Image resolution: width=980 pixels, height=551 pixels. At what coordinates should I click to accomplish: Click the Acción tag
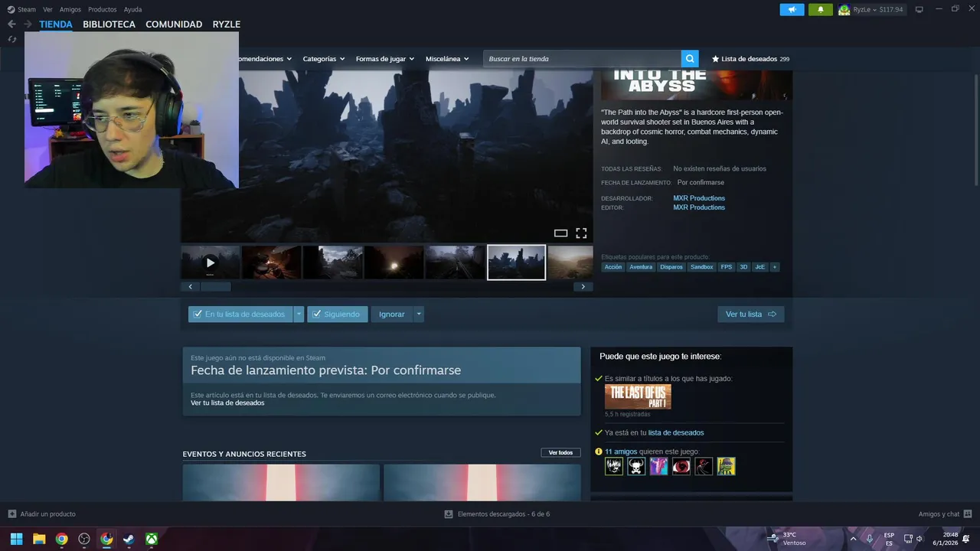point(613,267)
